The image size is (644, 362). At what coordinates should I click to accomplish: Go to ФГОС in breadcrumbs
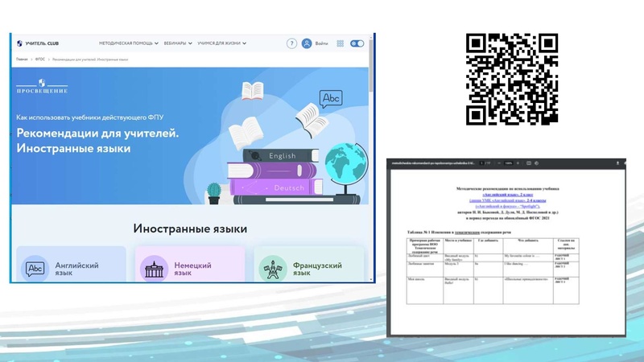39,60
